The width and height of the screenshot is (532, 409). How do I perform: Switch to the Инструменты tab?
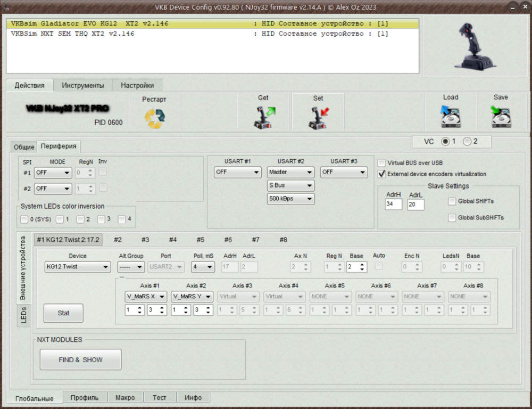point(82,85)
